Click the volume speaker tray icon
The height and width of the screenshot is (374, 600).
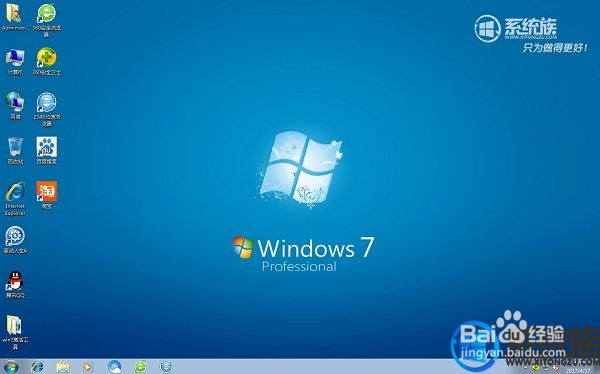pyautogui.click(x=556, y=367)
